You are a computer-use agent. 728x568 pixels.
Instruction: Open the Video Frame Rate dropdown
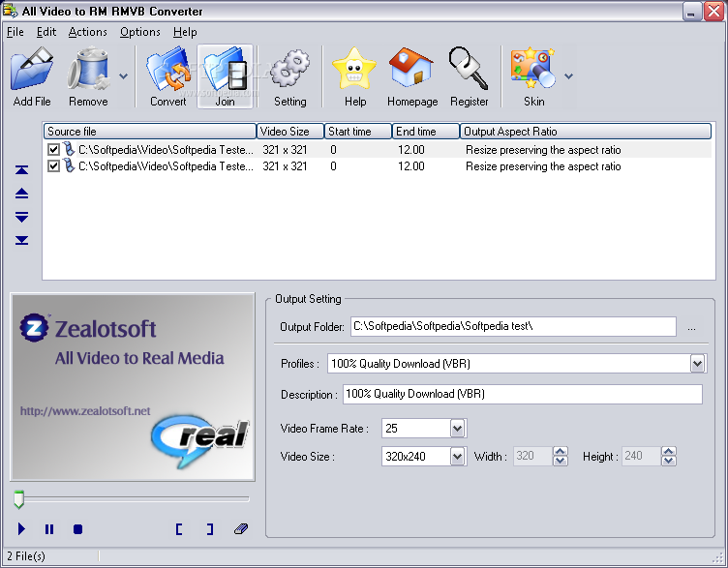pos(457,429)
